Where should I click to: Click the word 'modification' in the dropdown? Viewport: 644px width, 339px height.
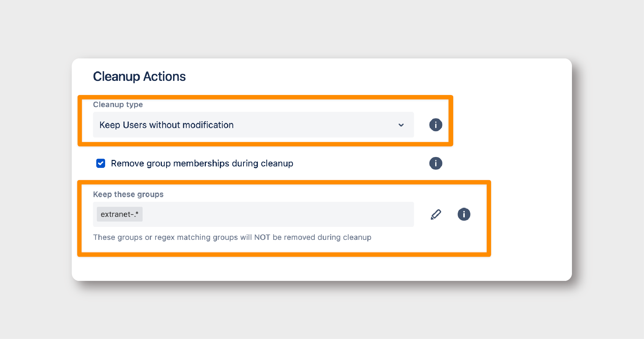click(x=208, y=125)
